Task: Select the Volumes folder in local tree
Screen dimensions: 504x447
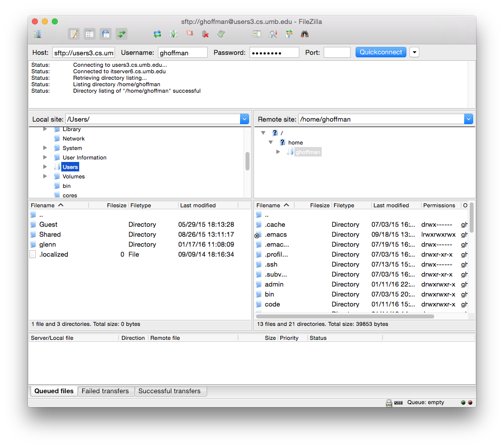Action: point(74,176)
